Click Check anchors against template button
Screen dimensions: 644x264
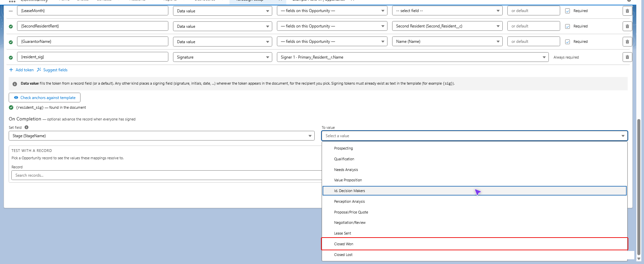(44, 98)
